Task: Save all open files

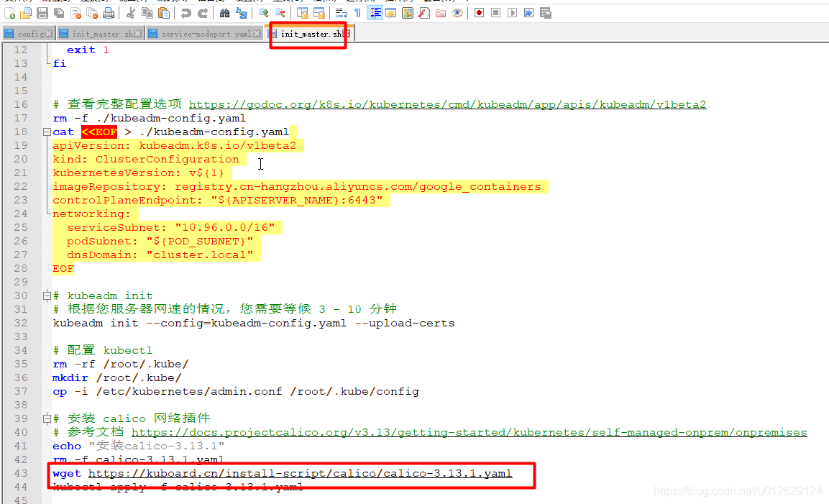Action: 59,13
